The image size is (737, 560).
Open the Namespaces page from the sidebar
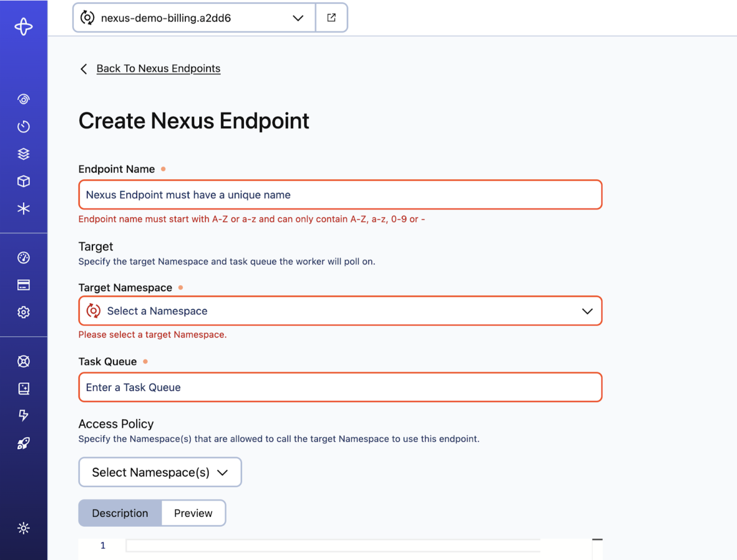point(24,99)
